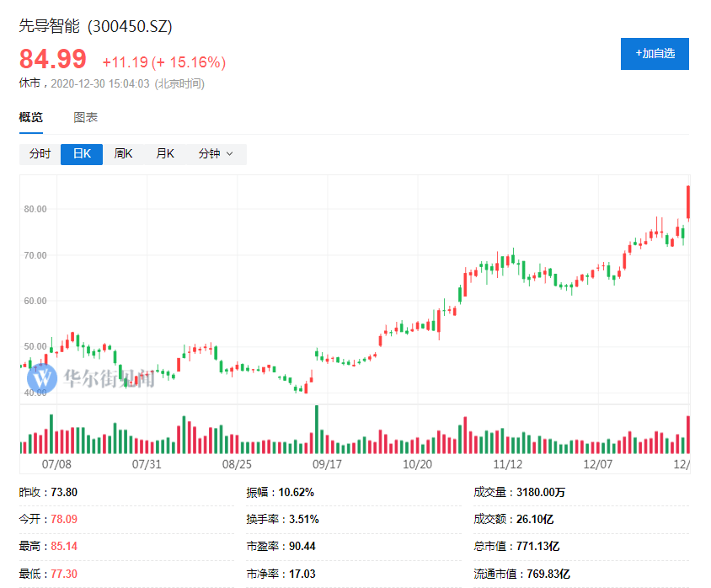Click the 12/07 date axis label
The height and width of the screenshot is (588, 711).
(x=597, y=464)
